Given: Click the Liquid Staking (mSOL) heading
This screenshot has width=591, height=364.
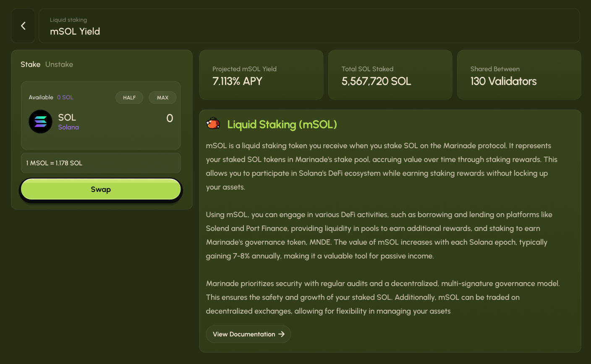Looking at the screenshot, I should 282,124.
